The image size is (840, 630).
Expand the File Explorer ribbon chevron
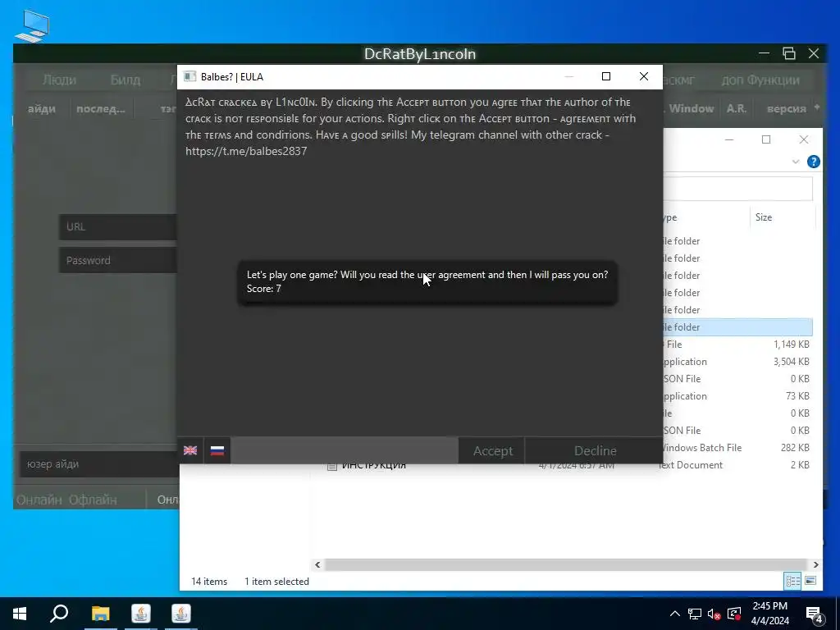tap(796, 162)
